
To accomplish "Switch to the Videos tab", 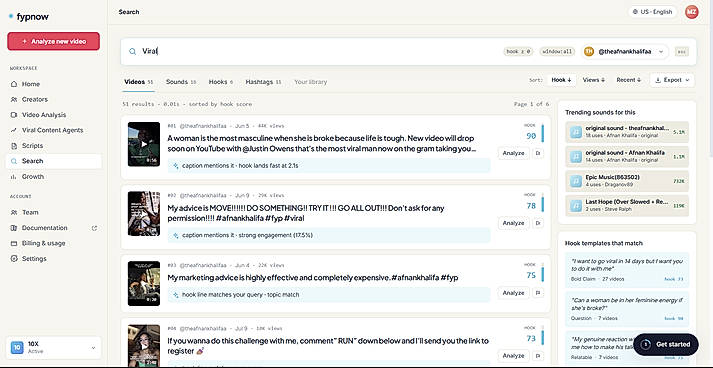I will tap(139, 82).
